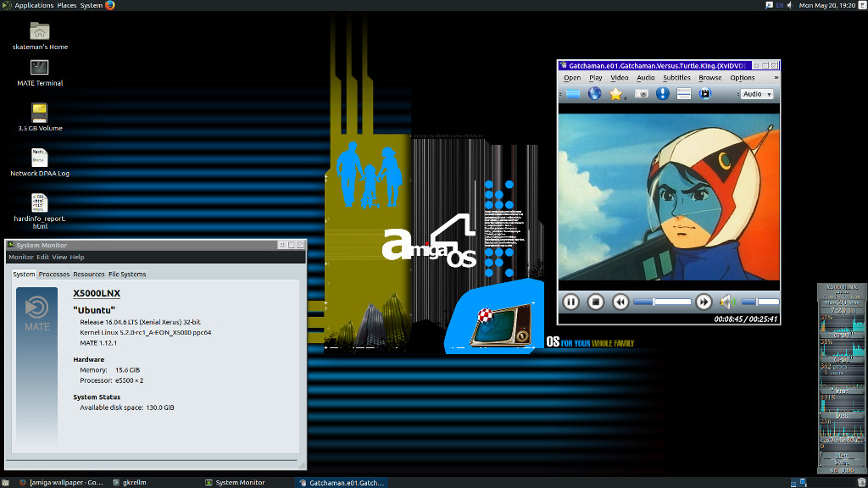Open the System menu in top panel
Image resolution: width=868 pixels, height=488 pixels.
tap(92, 6)
